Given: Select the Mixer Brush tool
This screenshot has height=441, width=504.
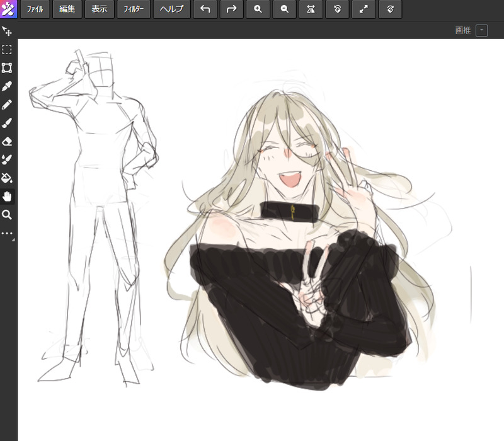Looking at the screenshot, I should [7, 159].
